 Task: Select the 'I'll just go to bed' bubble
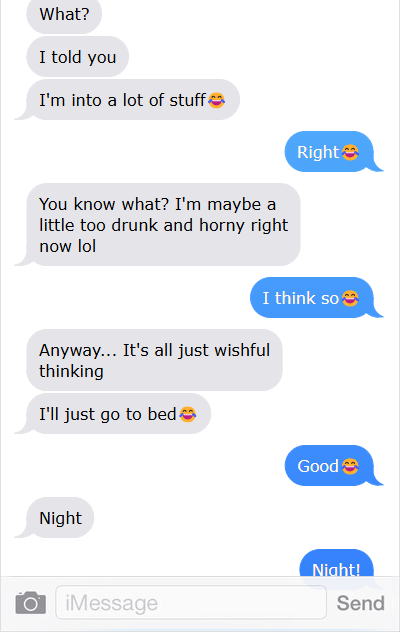(x=119, y=414)
